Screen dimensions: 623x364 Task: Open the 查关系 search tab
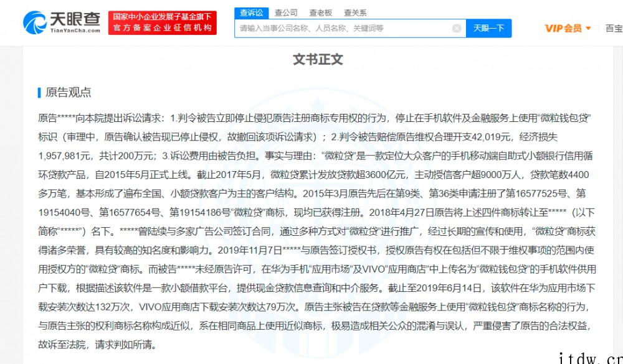point(354,12)
